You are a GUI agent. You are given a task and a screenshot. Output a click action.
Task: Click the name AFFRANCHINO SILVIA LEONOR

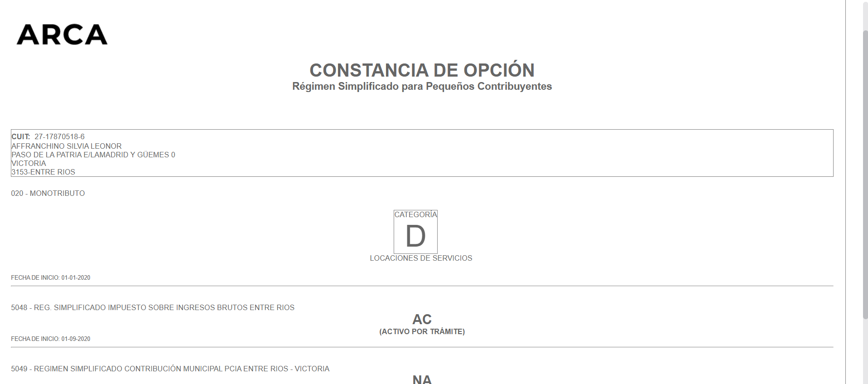click(67, 146)
